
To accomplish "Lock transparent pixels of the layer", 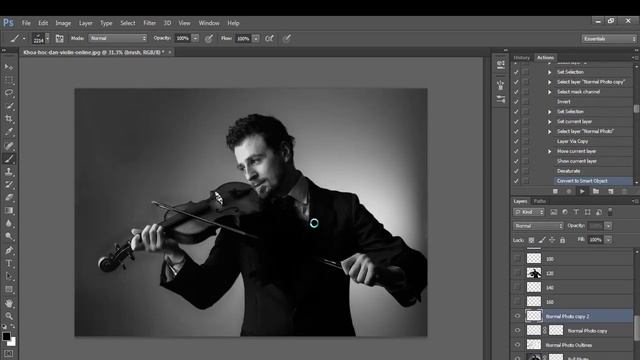I will pos(531,240).
